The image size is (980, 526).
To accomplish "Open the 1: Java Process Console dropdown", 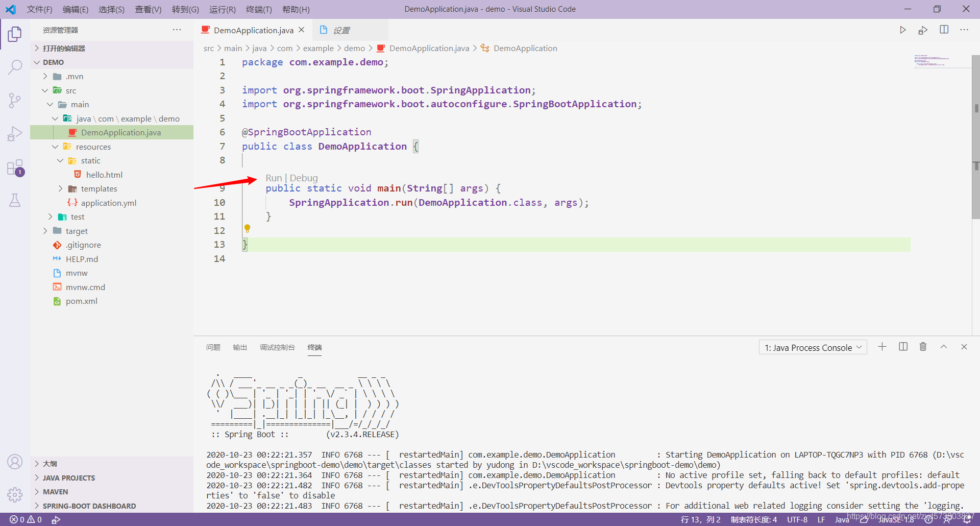I will [x=813, y=348].
